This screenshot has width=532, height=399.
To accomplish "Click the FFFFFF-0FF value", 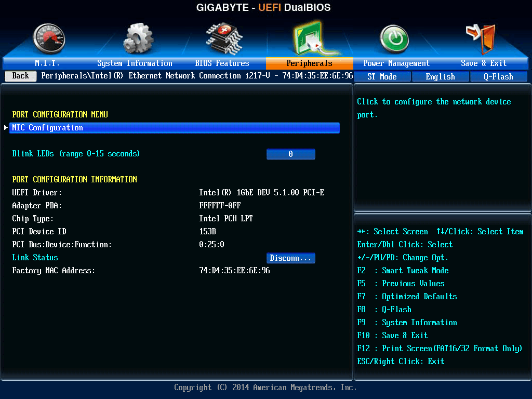I will [x=220, y=206].
